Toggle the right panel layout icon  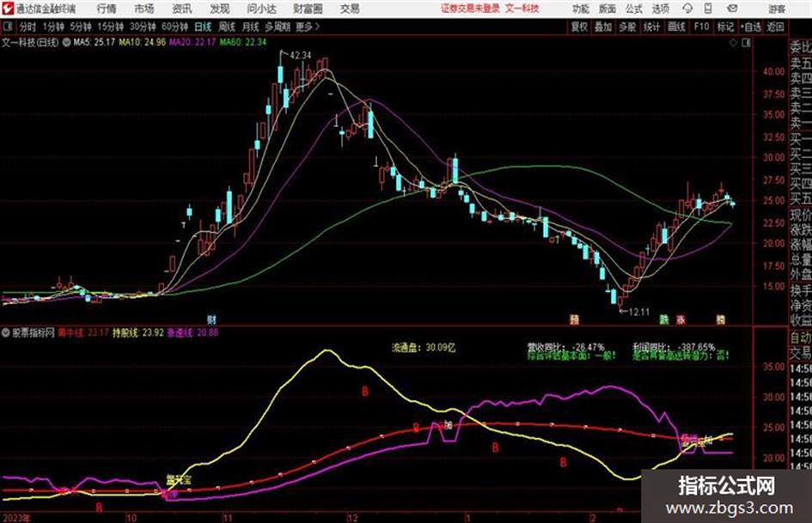coord(746,43)
